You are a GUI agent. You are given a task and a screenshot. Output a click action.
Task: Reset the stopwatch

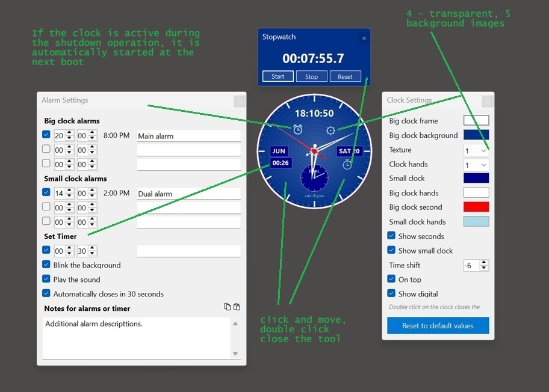pyautogui.click(x=345, y=76)
